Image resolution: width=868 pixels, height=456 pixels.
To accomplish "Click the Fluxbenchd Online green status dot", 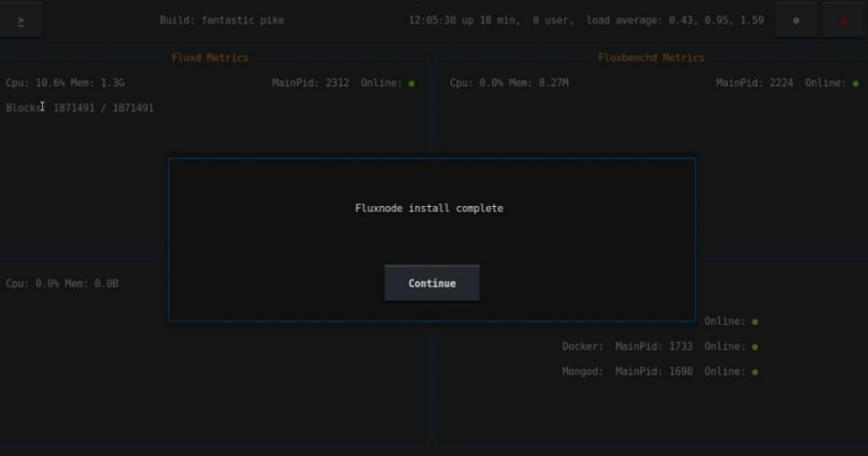I will pos(856,83).
